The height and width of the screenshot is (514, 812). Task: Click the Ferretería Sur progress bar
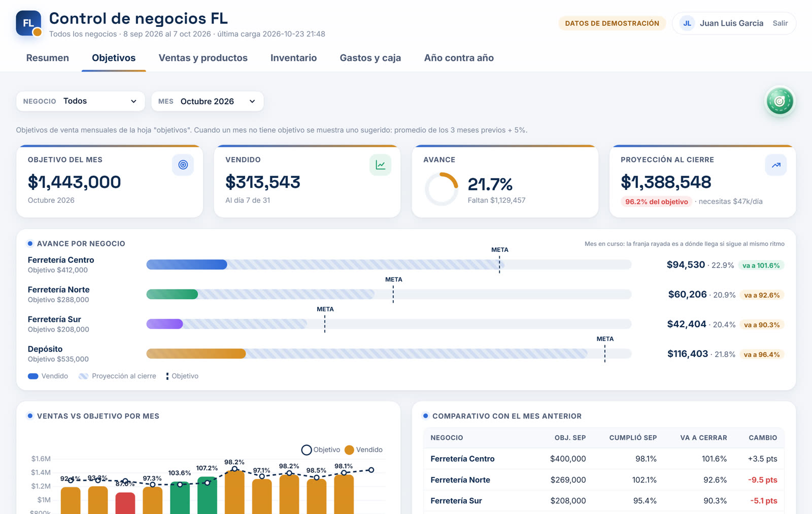[x=389, y=324]
